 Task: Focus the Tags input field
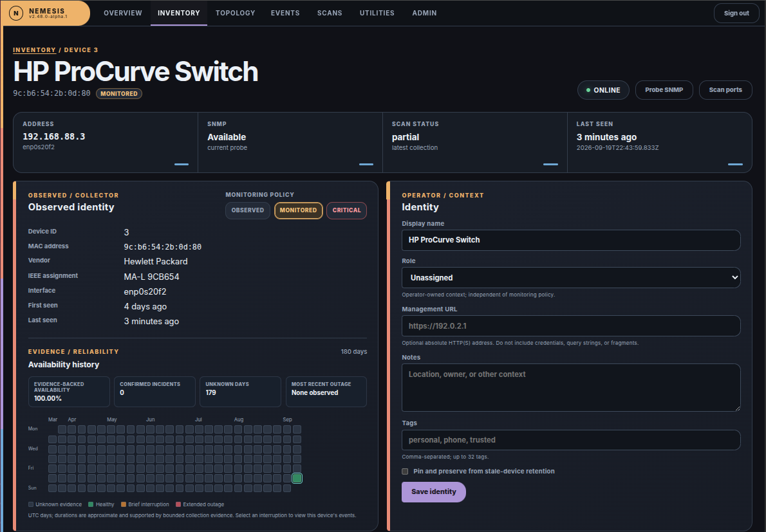[x=571, y=440]
